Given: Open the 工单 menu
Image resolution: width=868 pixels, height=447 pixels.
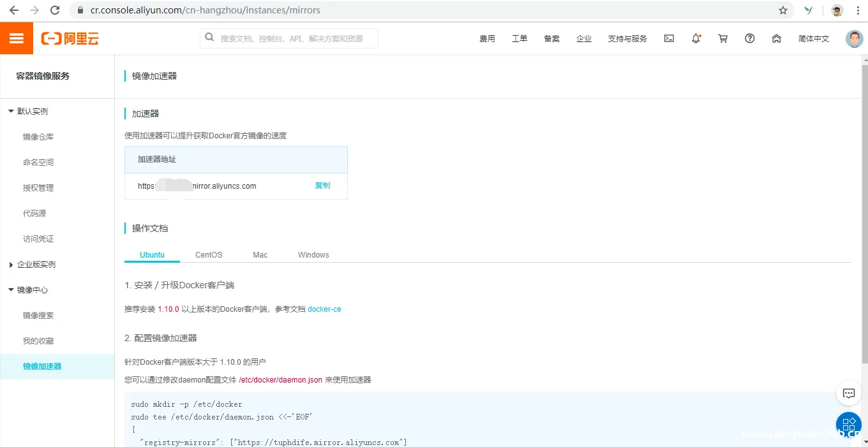Looking at the screenshot, I should [520, 39].
